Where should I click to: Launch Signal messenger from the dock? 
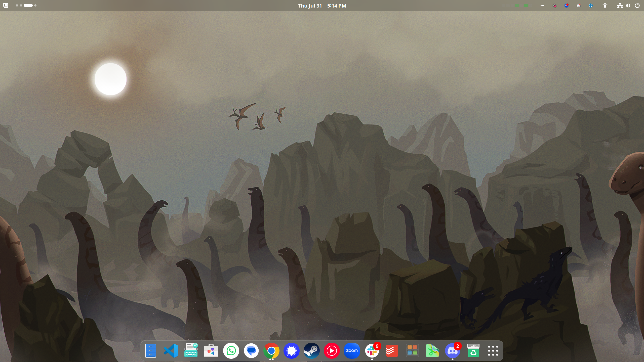click(x=291, y=350)
